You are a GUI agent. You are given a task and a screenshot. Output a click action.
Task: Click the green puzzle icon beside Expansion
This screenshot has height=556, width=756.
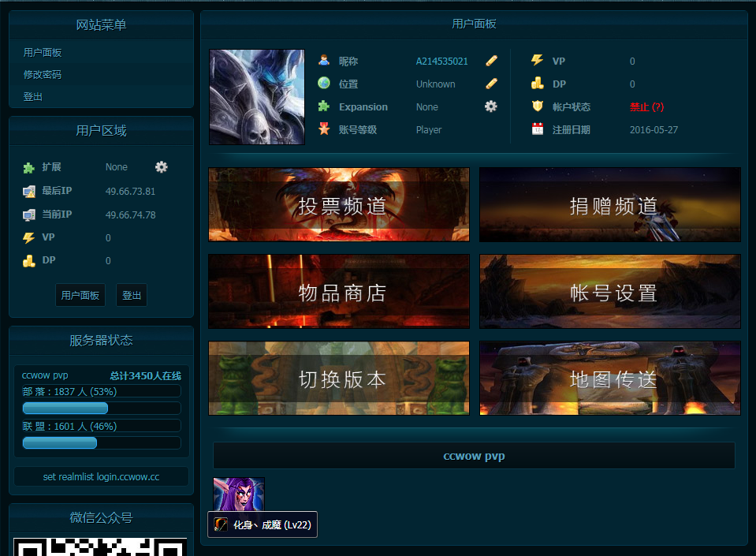pos(322,106)
